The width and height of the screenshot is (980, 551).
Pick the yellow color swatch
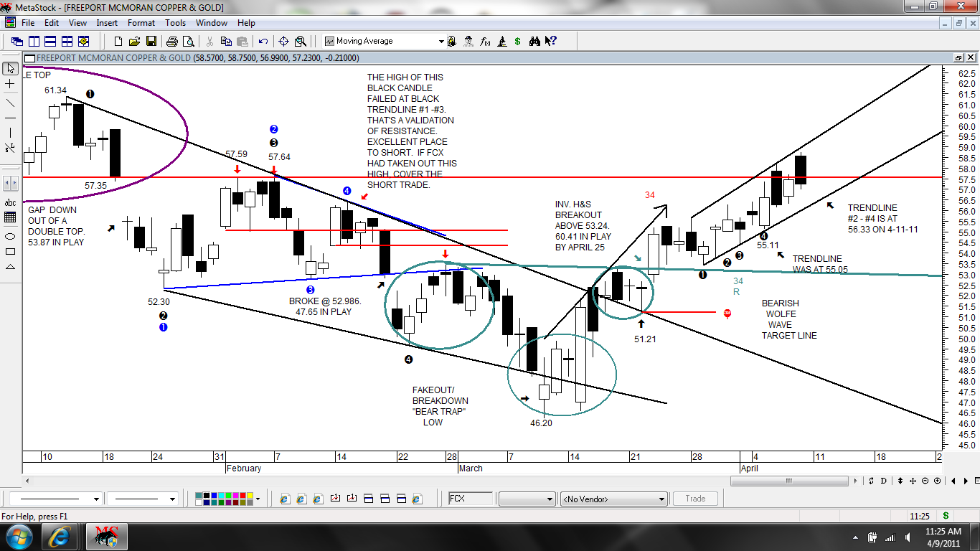pyautogui.click(x=250, y=495)
